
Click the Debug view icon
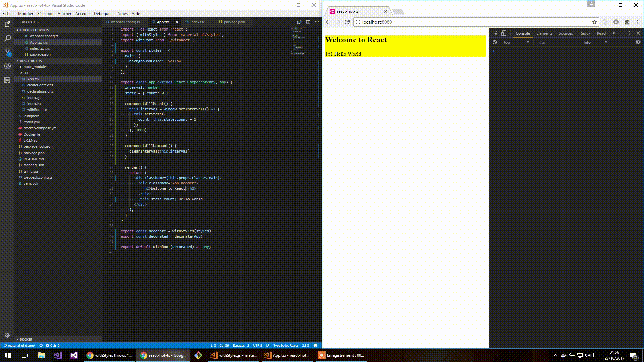7,66
